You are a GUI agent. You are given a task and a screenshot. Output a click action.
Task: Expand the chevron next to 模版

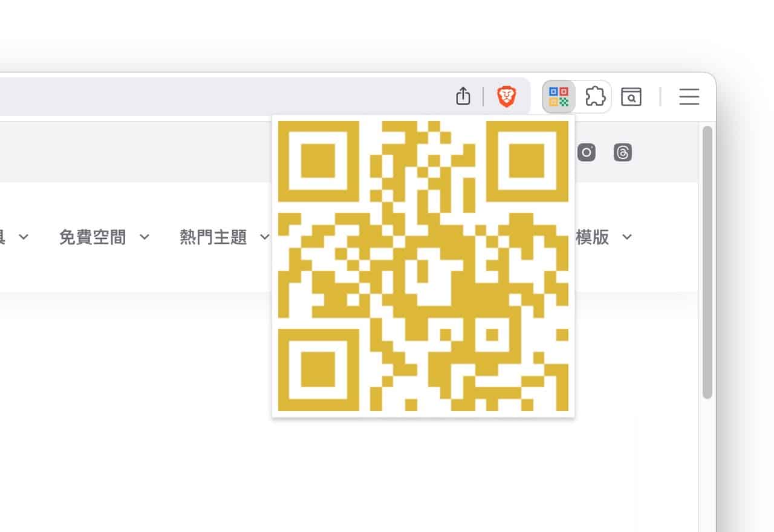click(x=627, y=237)
